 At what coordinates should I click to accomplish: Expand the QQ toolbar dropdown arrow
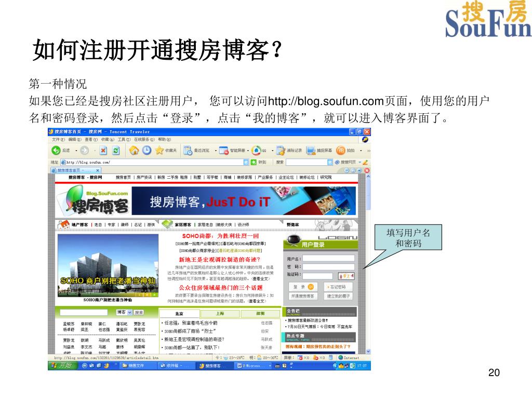(272, 150)
